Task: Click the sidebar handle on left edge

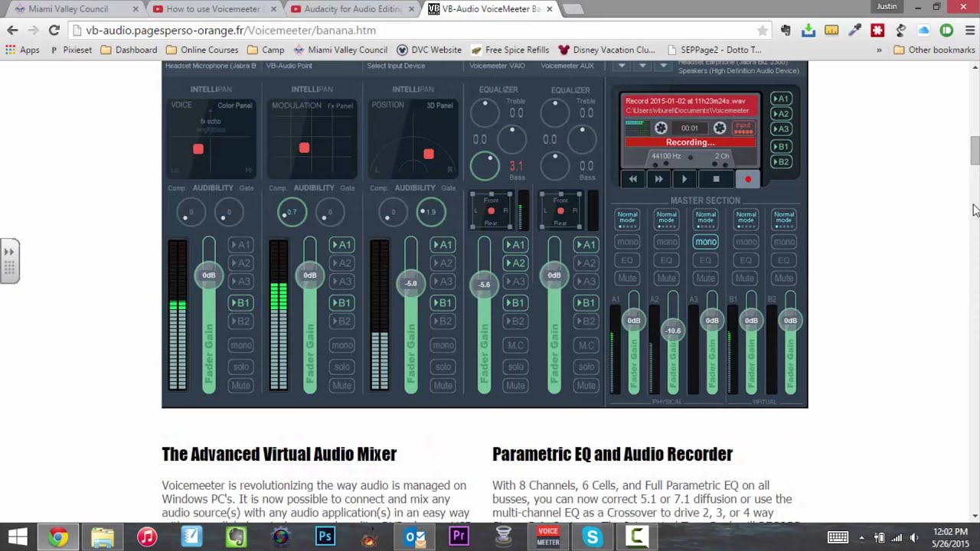Action: click(x=9, y=260)
